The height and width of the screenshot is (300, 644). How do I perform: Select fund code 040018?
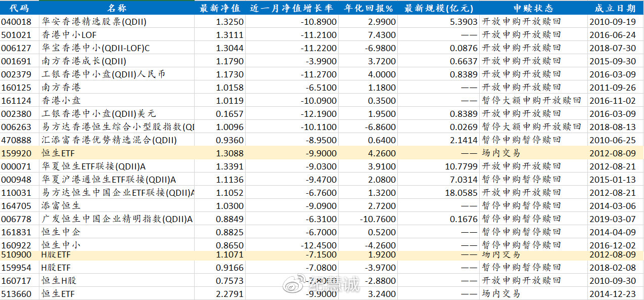[x=17, y=21]
